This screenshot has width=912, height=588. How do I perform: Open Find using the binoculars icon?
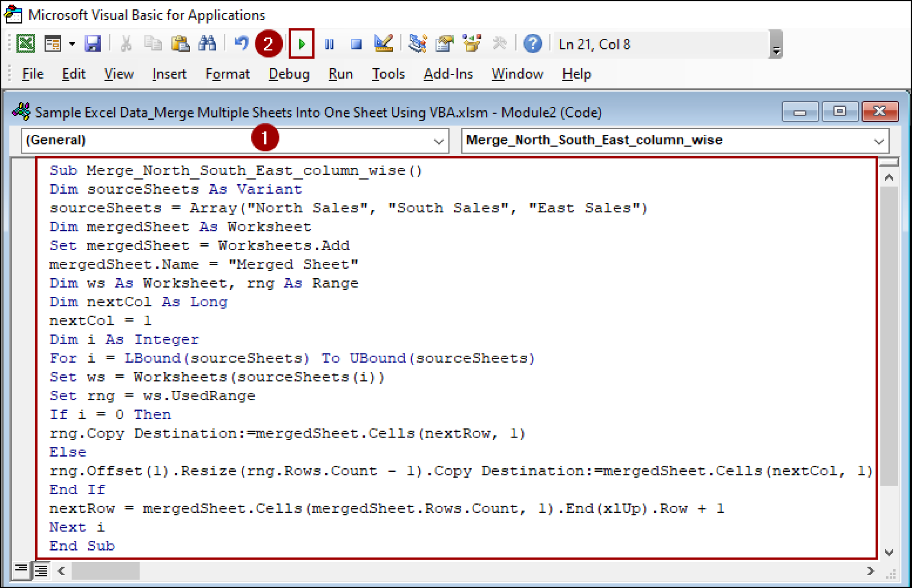point(207,44)
